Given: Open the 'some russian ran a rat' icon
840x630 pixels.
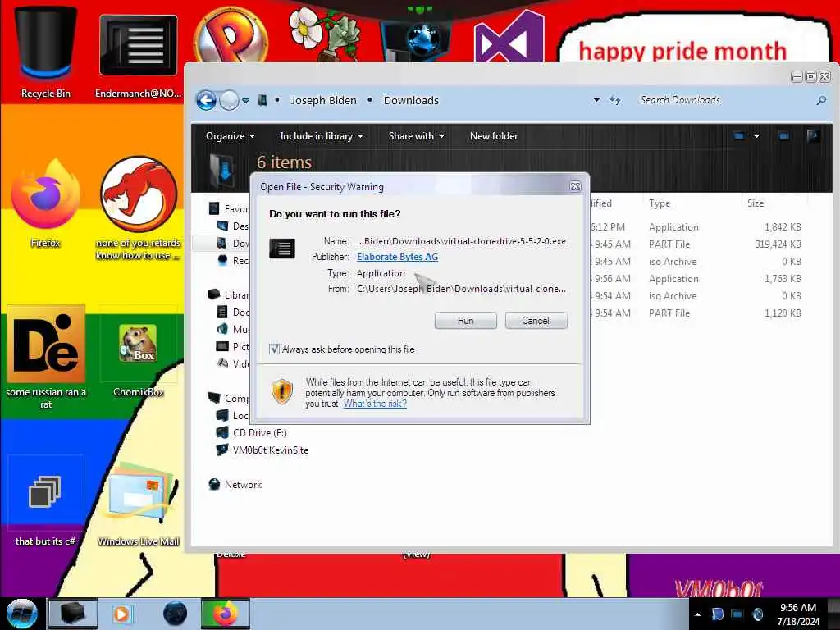Looking at the screenshot, I should click(x=46, y=356).
